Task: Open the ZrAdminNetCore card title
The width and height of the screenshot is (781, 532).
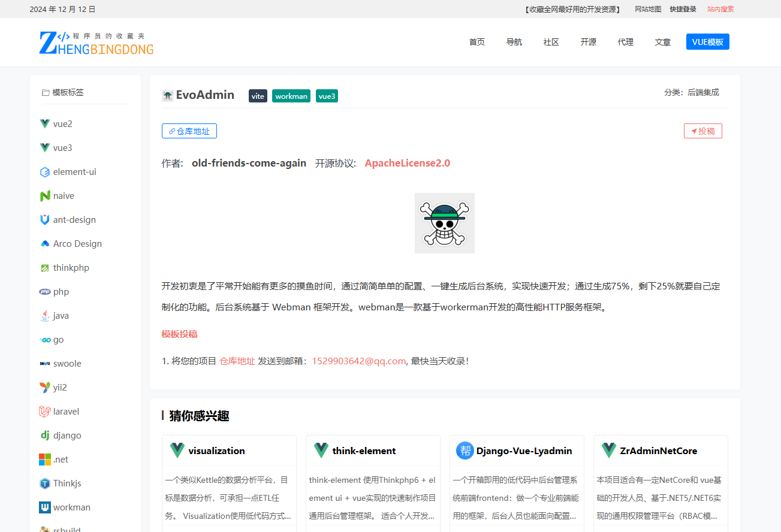Action: pyautogui.click(x=659, y=451)
